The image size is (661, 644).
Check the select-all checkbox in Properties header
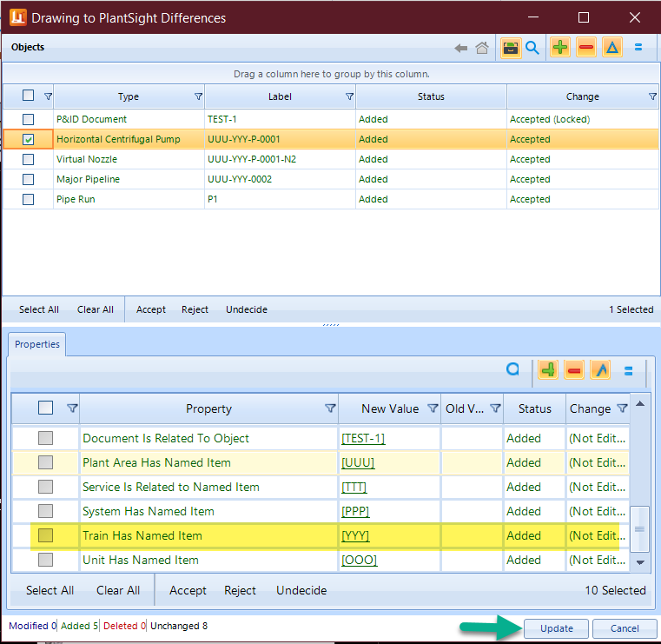pos(45,408)
